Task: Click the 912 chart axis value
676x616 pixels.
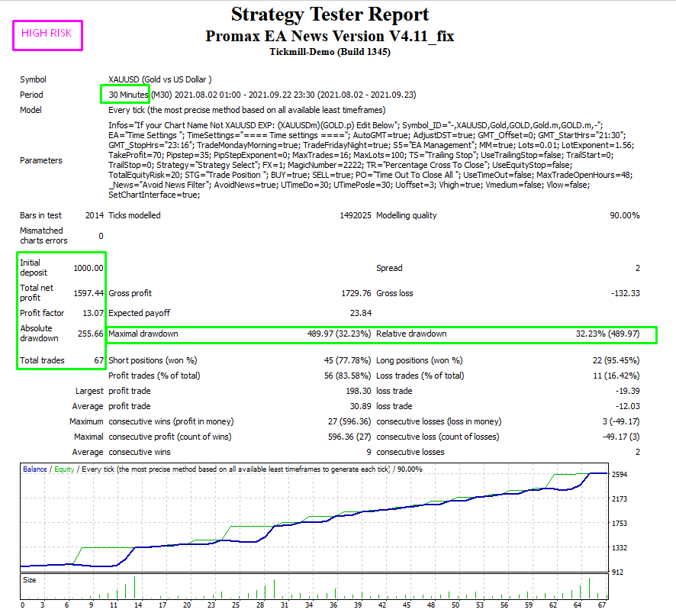Action: (x=617, y=572)
